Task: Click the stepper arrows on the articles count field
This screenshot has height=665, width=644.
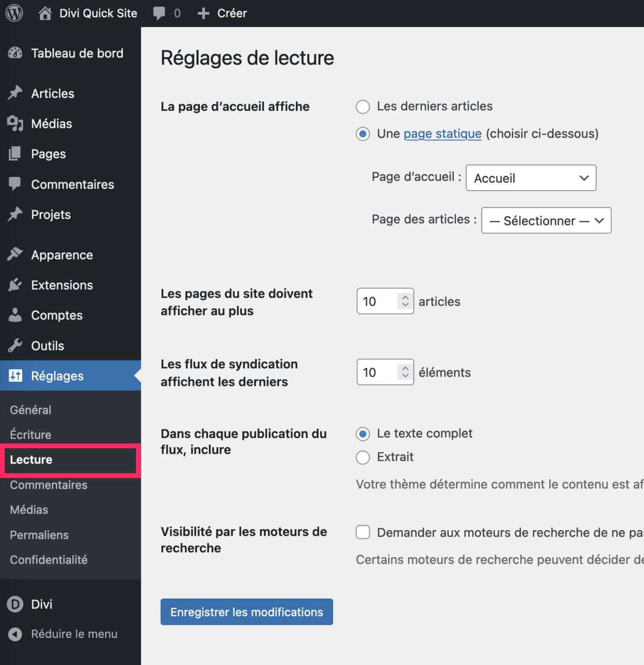Action: [405, 301]
